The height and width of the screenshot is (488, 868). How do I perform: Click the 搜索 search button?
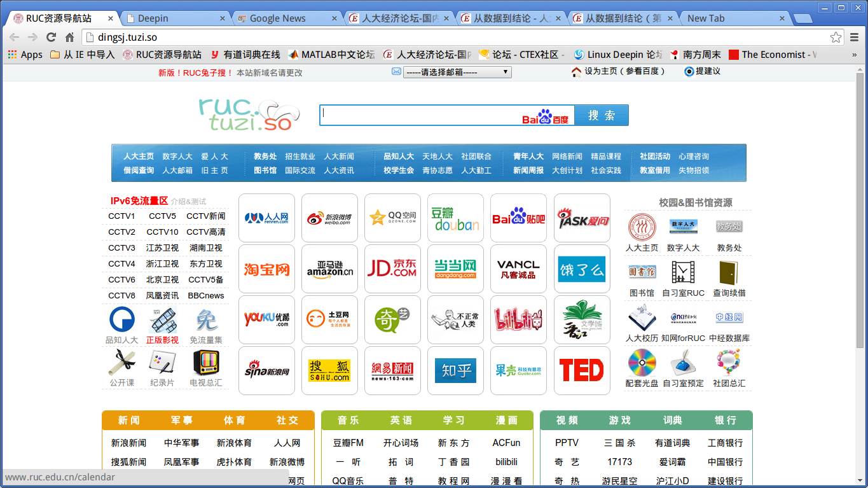point(602,115)
